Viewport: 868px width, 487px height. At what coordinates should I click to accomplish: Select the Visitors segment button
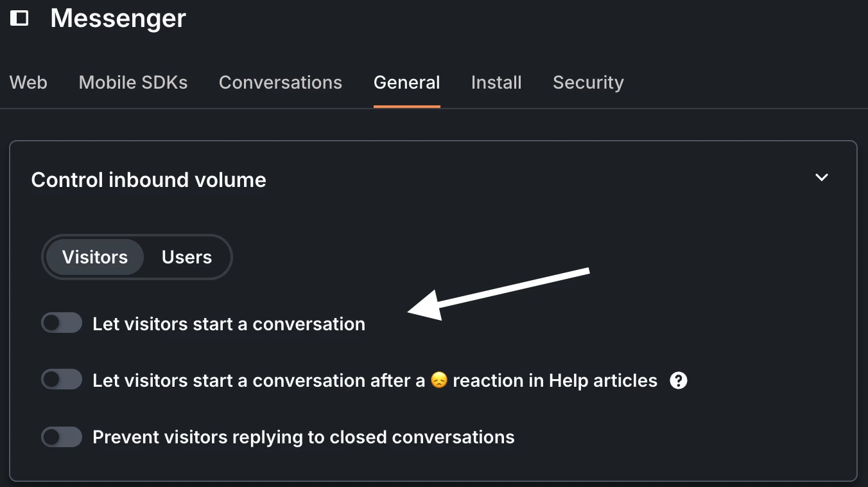[95, 257]
